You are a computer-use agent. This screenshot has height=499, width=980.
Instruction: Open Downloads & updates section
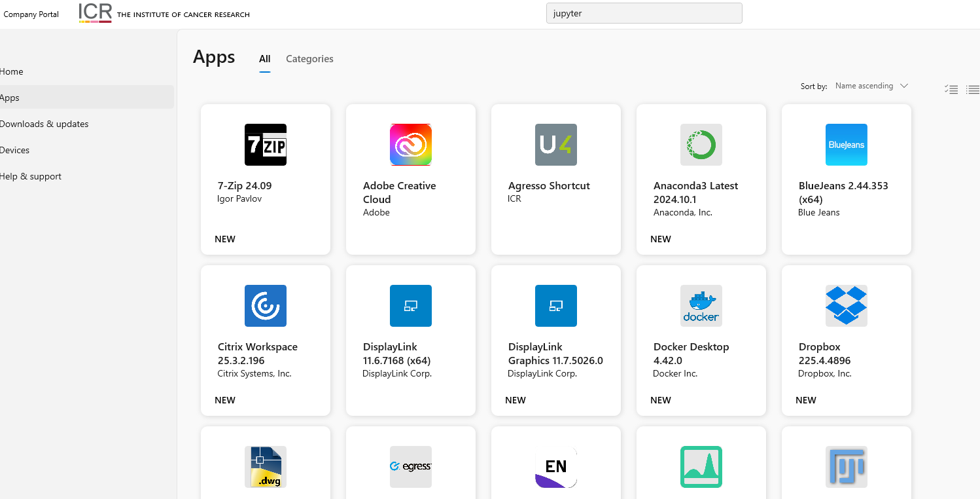(x=44, y=124)
